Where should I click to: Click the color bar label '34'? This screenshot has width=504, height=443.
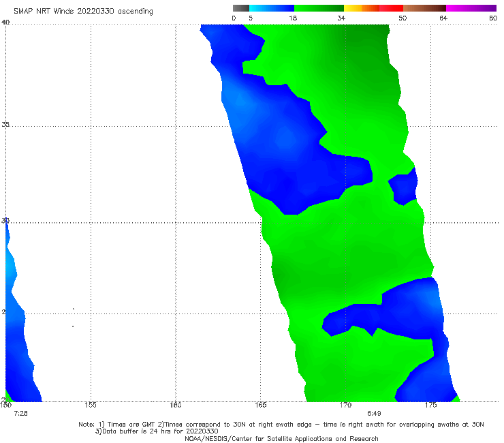click(x=341, y=18)
